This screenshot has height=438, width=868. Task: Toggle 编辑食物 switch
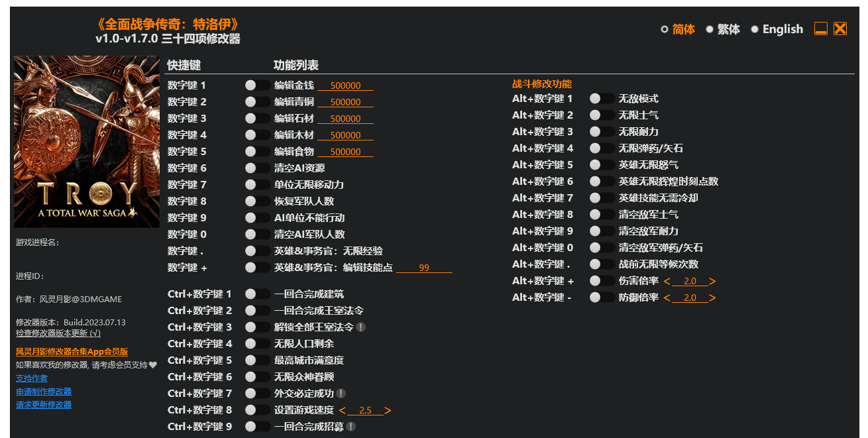point(257,152)
